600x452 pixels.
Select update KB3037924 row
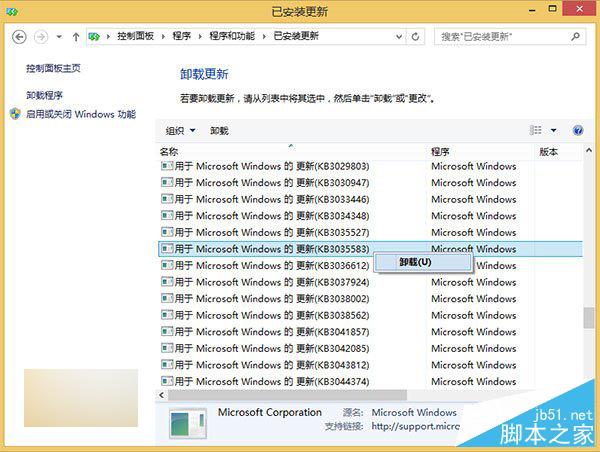[x=370, y=282]
